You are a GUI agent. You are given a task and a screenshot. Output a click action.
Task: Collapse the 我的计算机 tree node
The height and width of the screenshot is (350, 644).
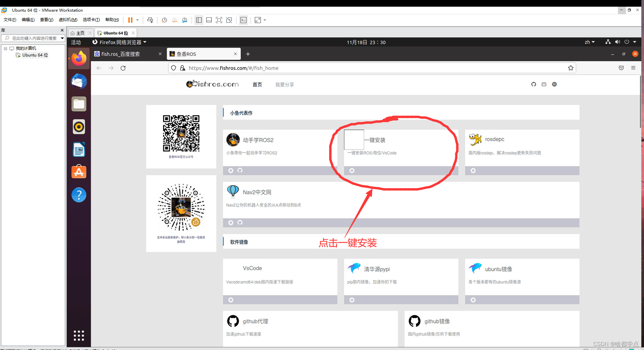(5, 48)
